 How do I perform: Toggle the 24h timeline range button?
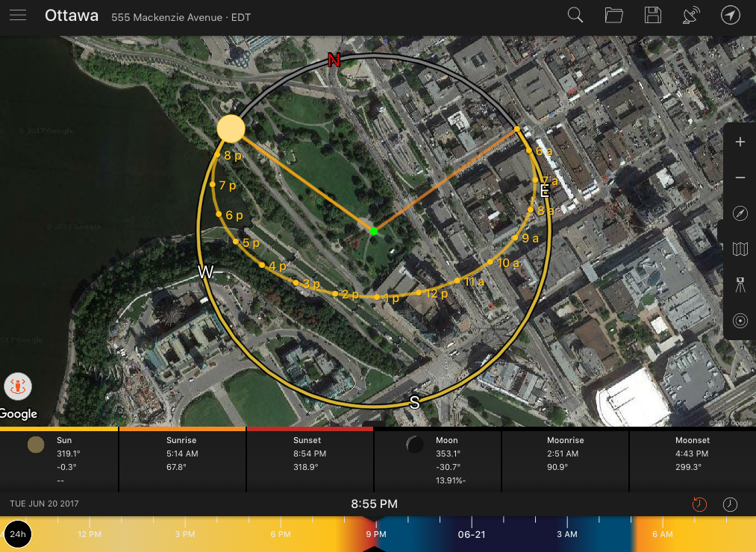click(x=18, y=535)
